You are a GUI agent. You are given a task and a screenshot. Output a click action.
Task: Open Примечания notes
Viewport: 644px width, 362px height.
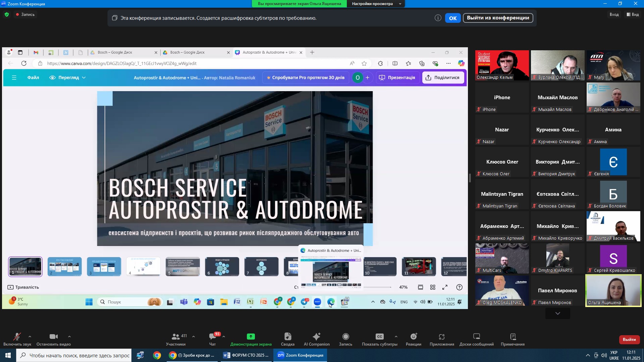pyautogui.click(x=513, y=339)
